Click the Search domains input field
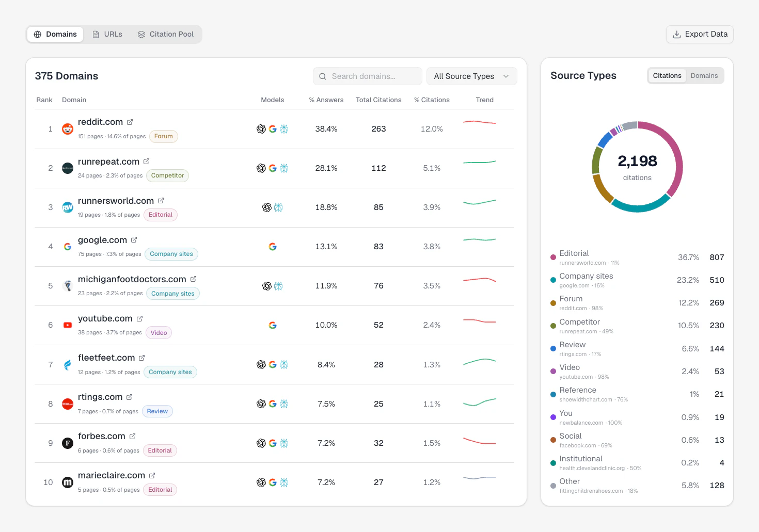This screenshot has width=759, height=532. 368,76
